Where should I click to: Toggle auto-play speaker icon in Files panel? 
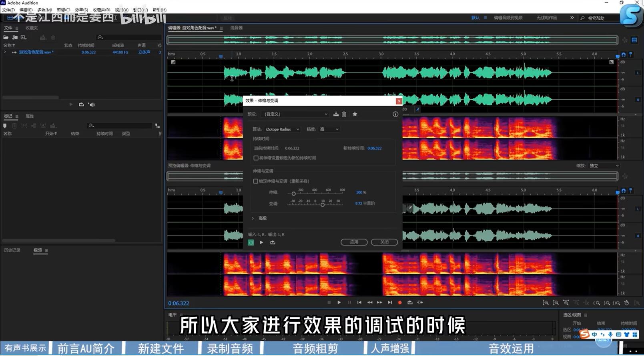[92, 105]
